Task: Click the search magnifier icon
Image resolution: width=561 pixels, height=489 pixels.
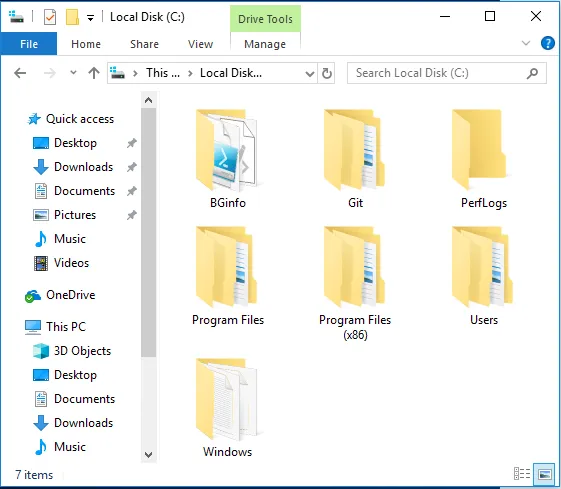Action: tap(532, 73)
